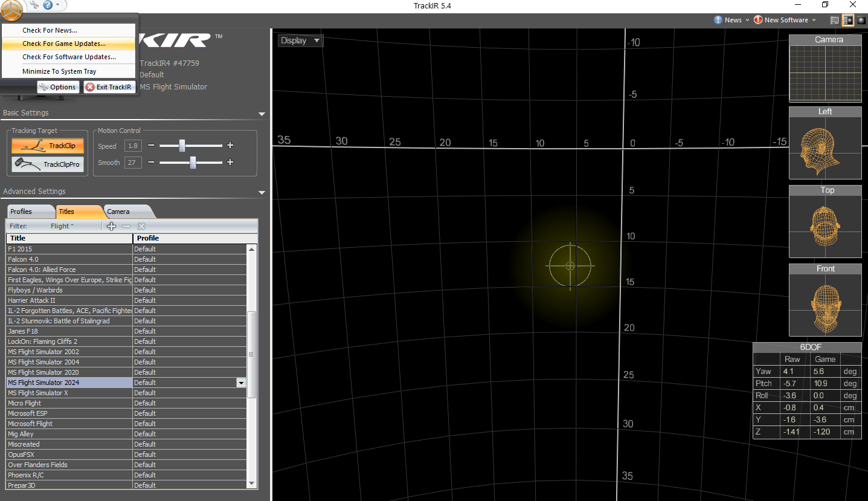Switch to the Camera tab
This screenshot has width=868, height=501.
point(127,212)
